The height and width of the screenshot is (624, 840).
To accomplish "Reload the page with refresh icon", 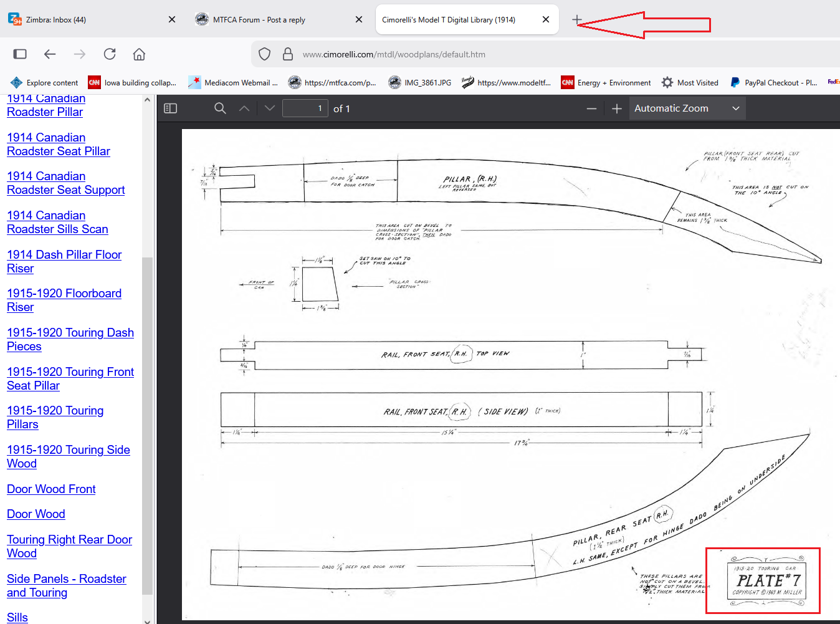I will 110,54.
